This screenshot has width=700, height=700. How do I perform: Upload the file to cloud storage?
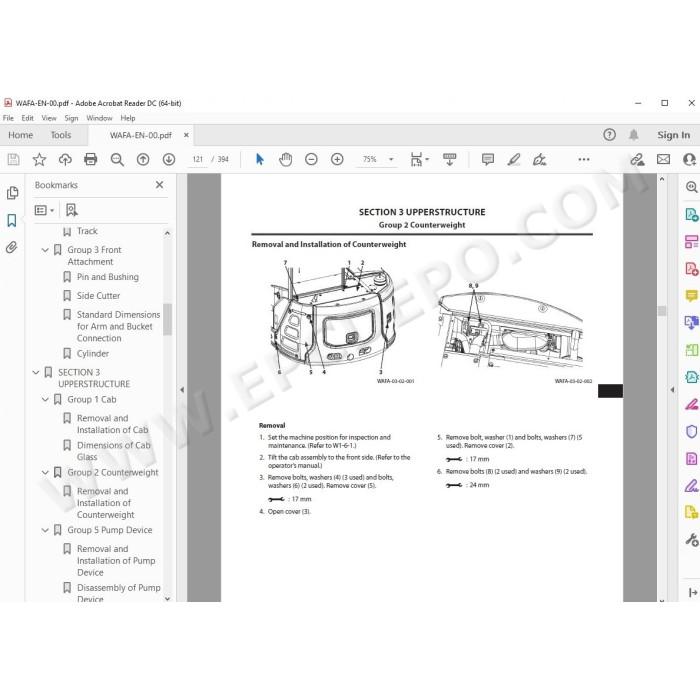(x=65, y=159)
